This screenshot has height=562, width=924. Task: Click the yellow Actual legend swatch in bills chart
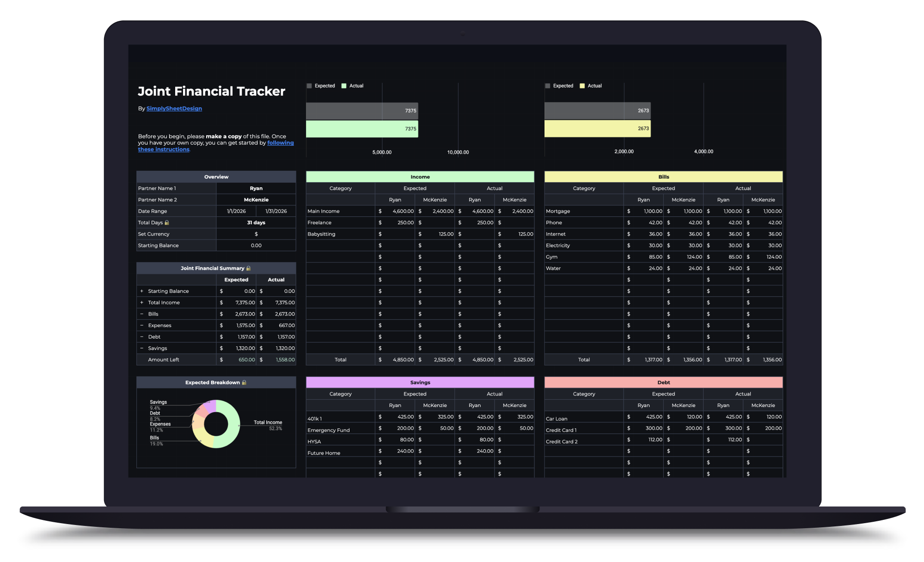tap(582, 86)
